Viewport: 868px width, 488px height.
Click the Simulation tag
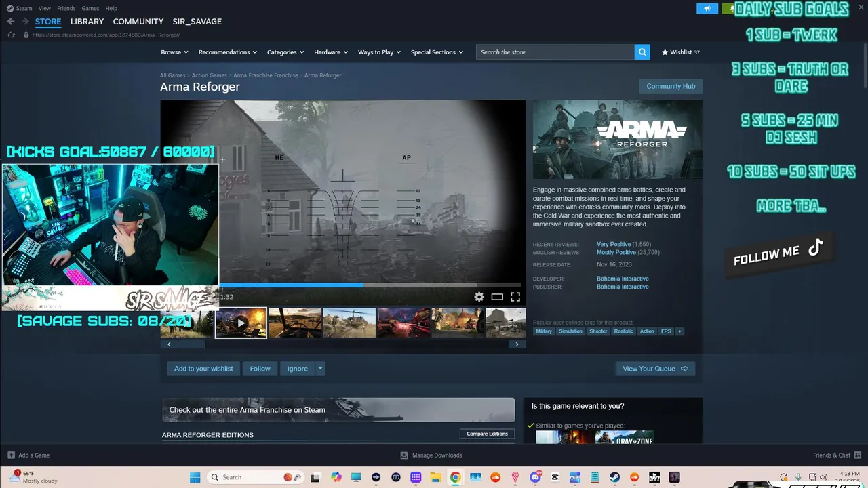[x=570, y=331]
